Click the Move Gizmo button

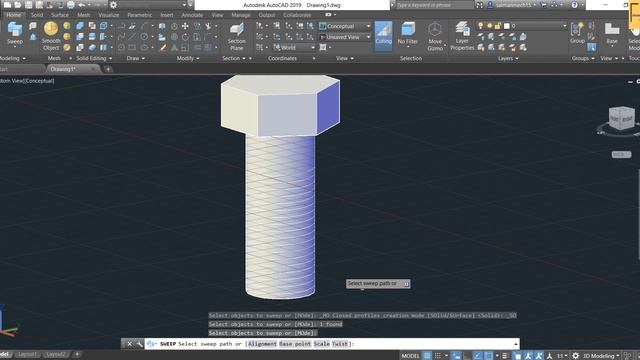coord(435,36)
